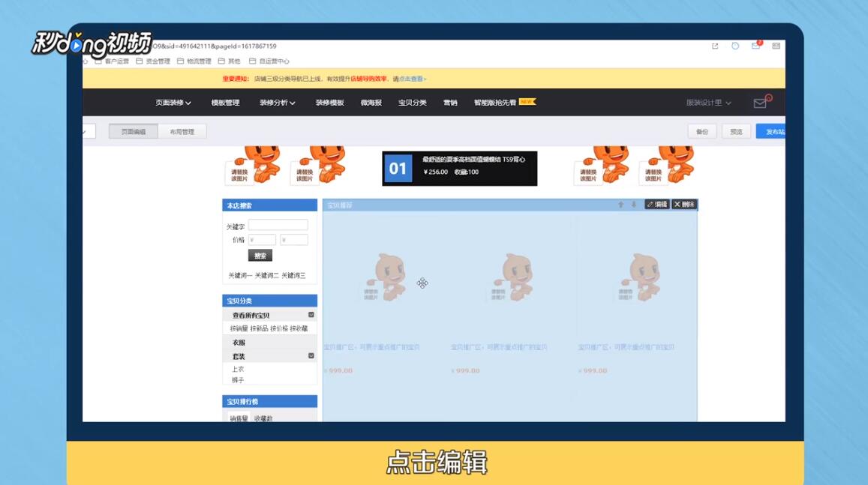The width and height of the screenshot is (868, 485).
Task: Toggle the checkbox next to 查看所有宝贝
Action: pyautogui.click(x=311, y=314)
